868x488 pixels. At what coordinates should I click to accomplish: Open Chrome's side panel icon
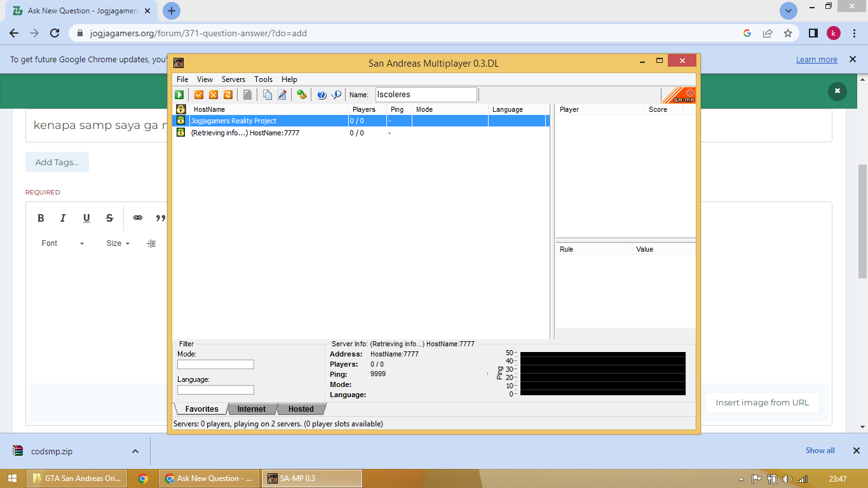pos(813,33)
